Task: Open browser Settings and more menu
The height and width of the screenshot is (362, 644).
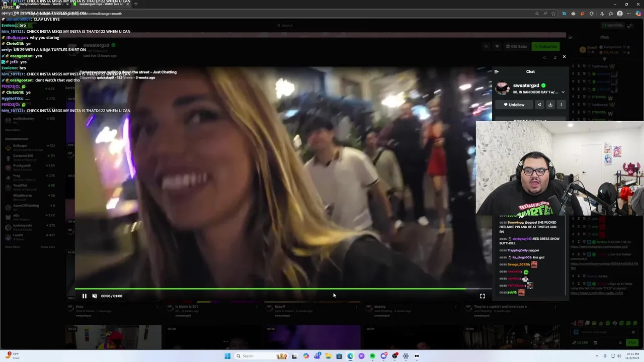Action: (x=629, y=14)
